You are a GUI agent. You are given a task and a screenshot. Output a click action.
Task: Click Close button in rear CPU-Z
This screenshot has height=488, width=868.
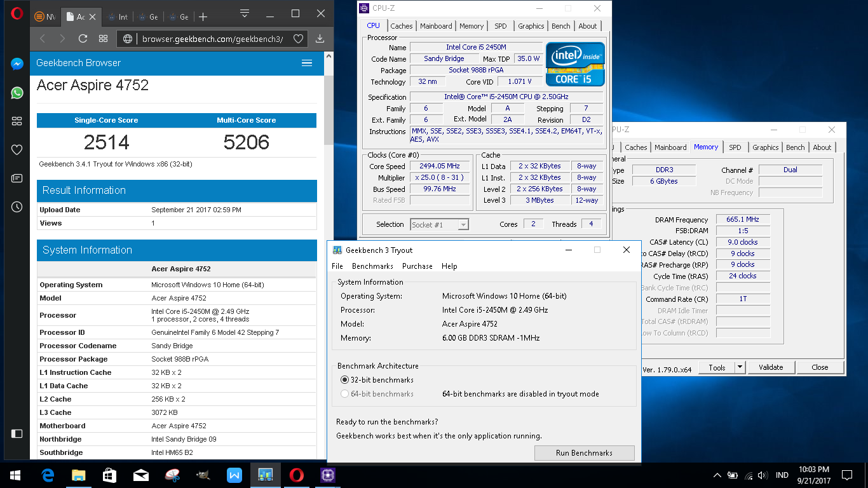click(x=820, y=367)
